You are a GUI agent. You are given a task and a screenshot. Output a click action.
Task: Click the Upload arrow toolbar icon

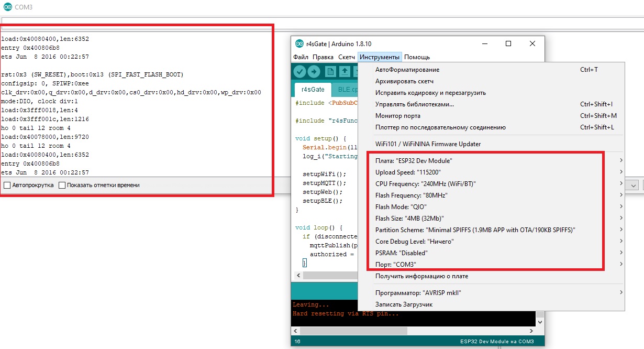(314, 72)
